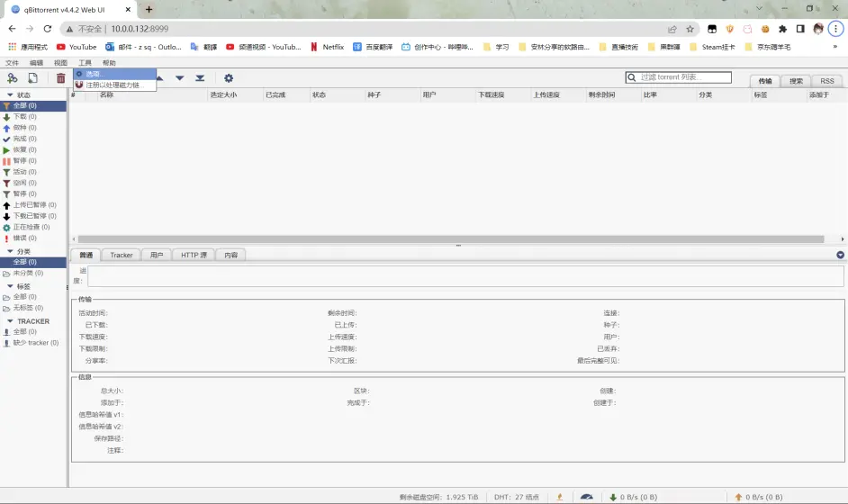Open a new browser tab with plus
This screenshot has height=504, width=848.
click(x=149, y=9)
